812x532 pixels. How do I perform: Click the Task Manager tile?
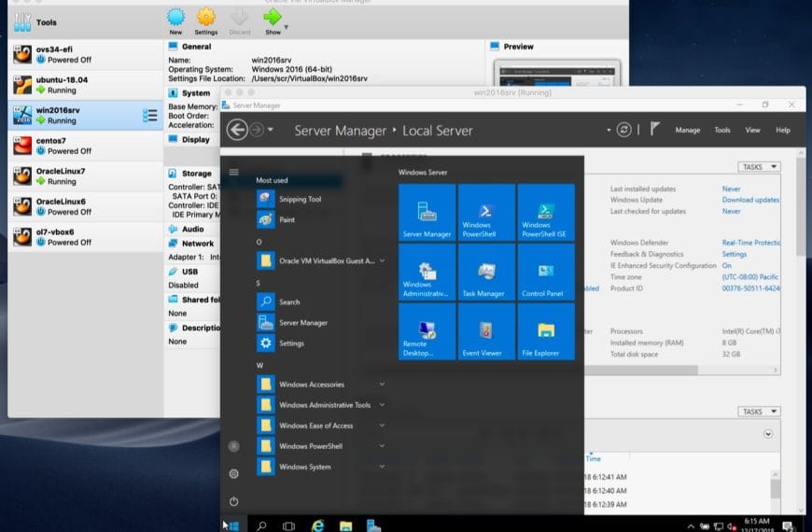coord(487,272)
